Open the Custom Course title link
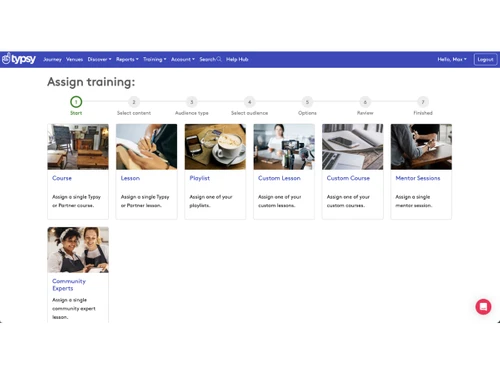Screen dimensions: 500x375 coord(348,178)
